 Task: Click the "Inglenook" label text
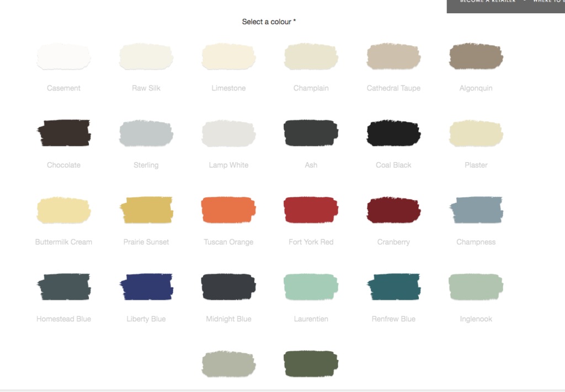(476, 319)
